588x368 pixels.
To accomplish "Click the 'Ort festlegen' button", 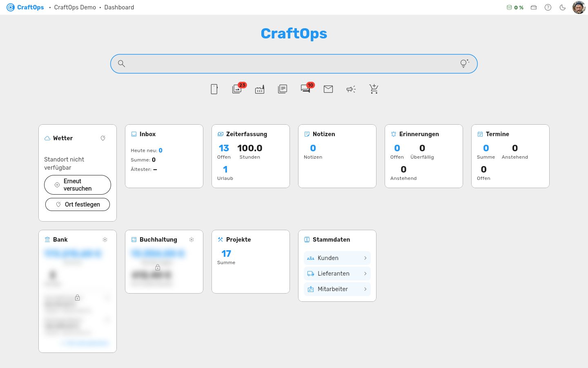I will click(x=78, y=204).
